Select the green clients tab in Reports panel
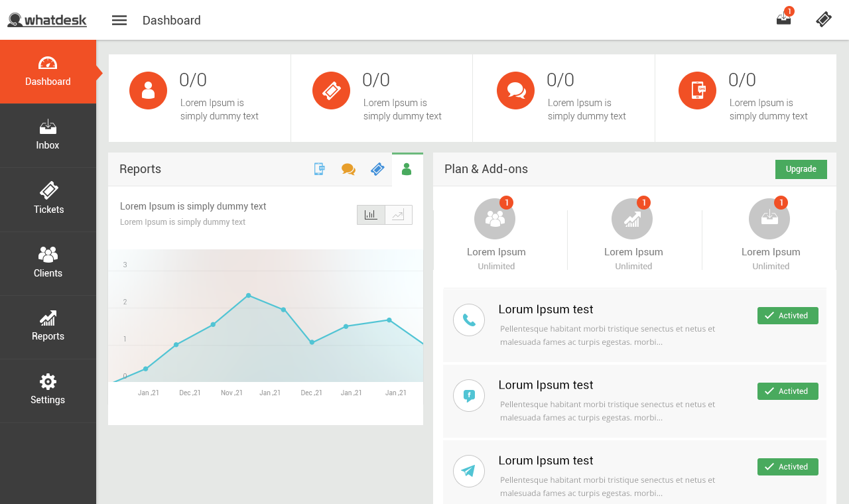Screen dimensions: 849x504 tap(407, 169)
